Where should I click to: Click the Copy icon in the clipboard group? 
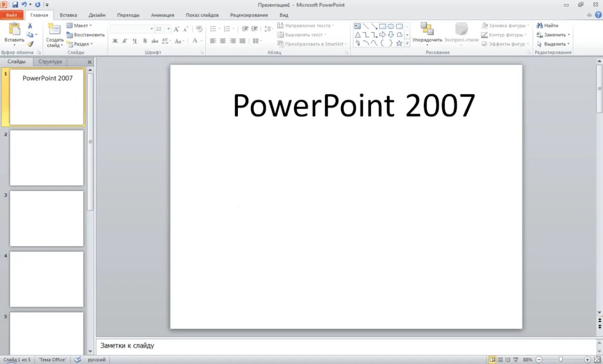tap(30, 35)
